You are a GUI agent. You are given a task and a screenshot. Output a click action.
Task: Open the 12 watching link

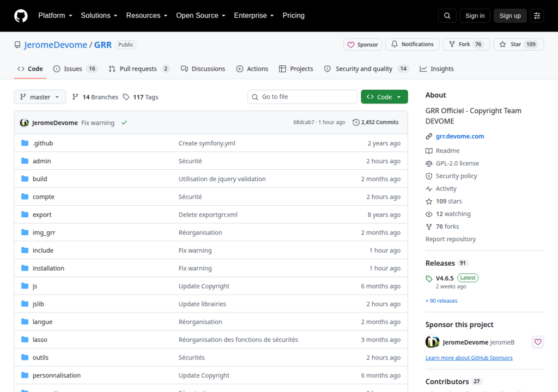coord(453,214)
